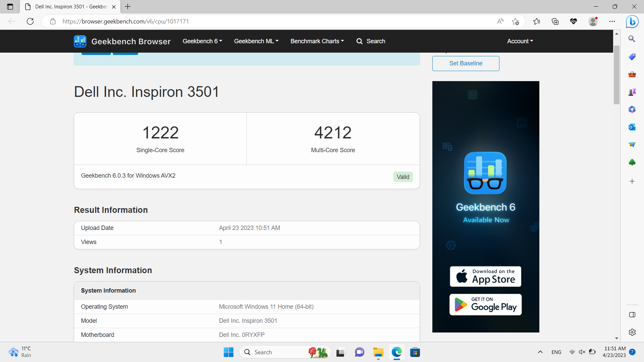Open Microsoft Store from the taskbar

[415, 352]
